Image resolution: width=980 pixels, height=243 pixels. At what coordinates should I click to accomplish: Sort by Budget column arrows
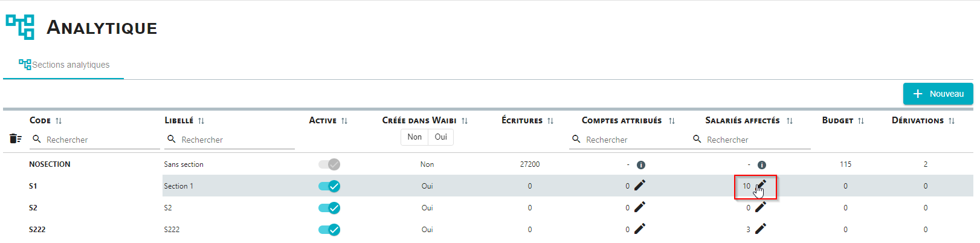pyautogui.click(x=861, y=121)
